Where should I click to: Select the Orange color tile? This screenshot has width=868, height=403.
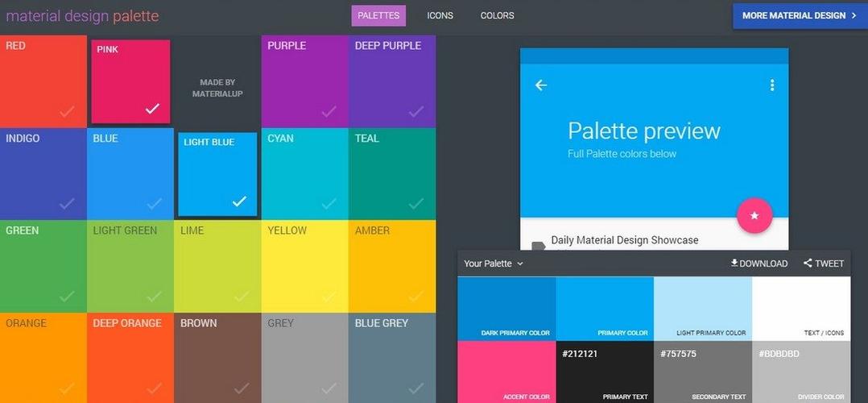pyautogui.click(x=43, y=358)
